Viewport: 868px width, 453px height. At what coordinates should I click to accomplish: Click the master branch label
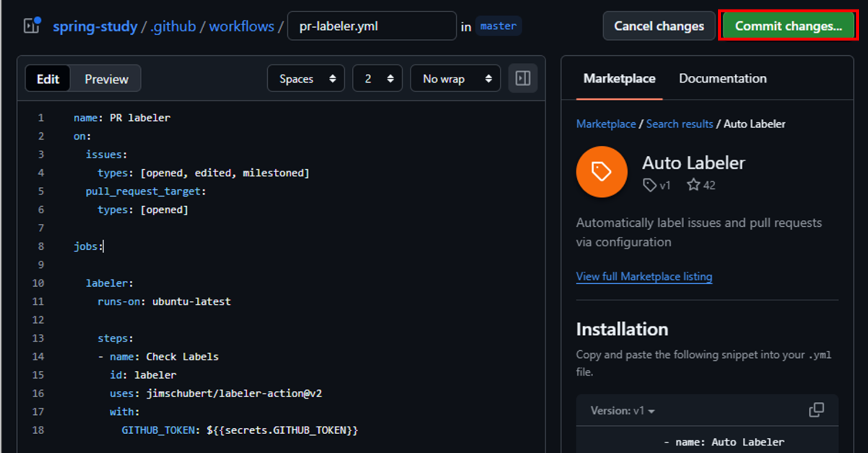498,26
